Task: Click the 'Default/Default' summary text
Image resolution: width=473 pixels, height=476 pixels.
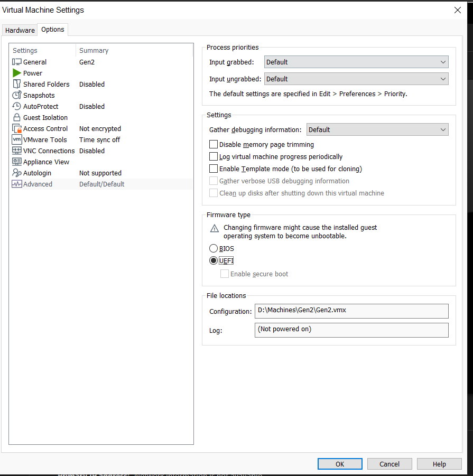Action: point(101,184)
